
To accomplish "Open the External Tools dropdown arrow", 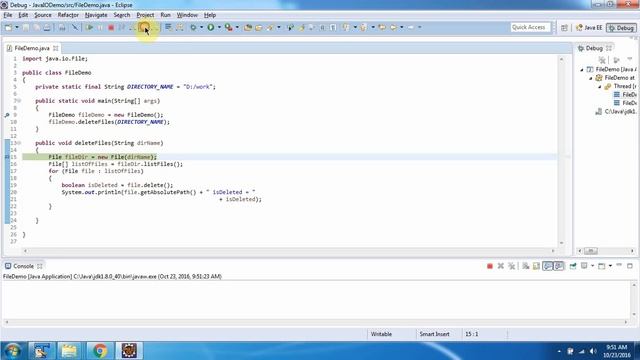I will [x=237, y=27].
